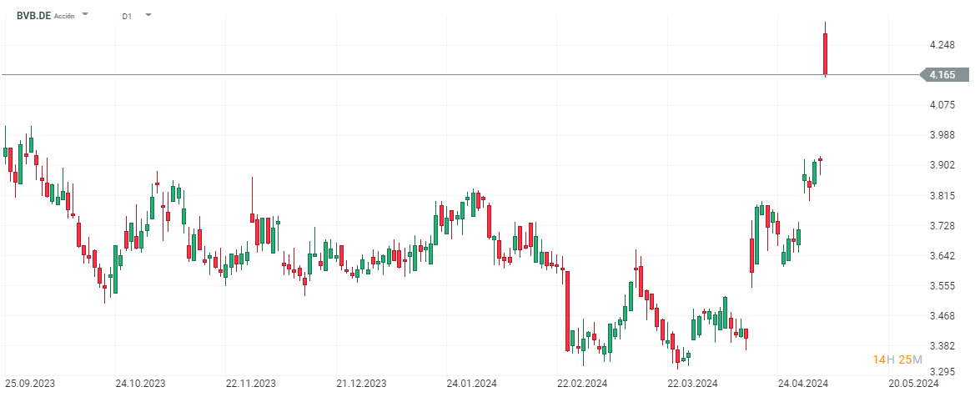Select the D1 timeframe label
The width and height of the screenshot is (980, 397).
(x=127, y=16)
